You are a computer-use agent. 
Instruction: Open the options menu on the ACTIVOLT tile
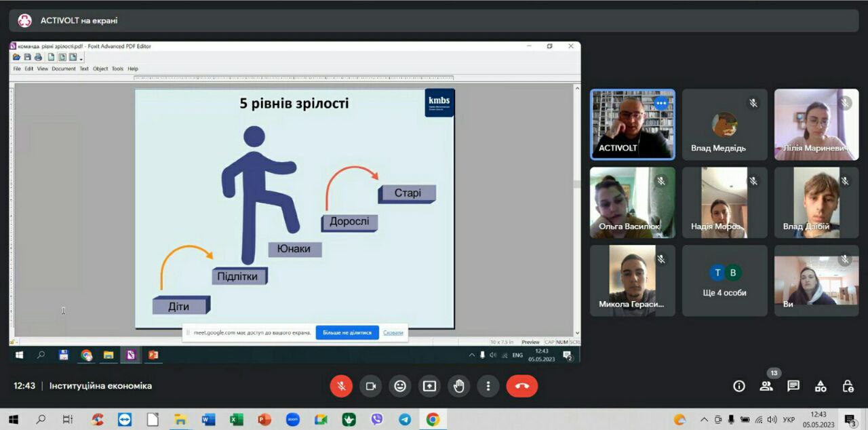coord(661,104)
